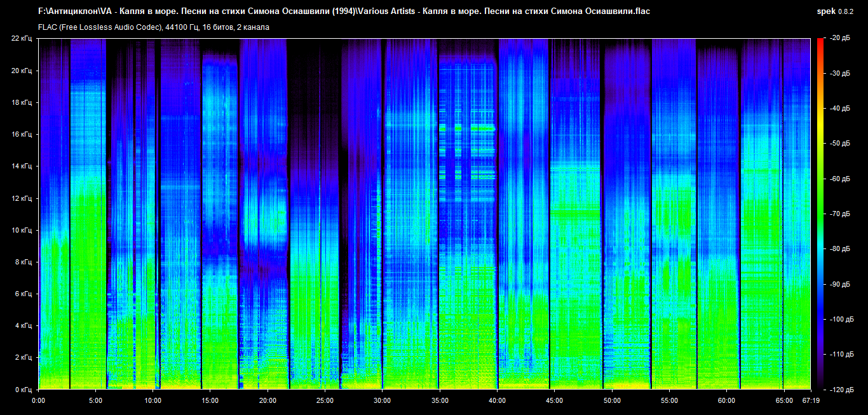Click the -40 дБ level scale label
Screen dimensions: 868x415
[841, 109]
